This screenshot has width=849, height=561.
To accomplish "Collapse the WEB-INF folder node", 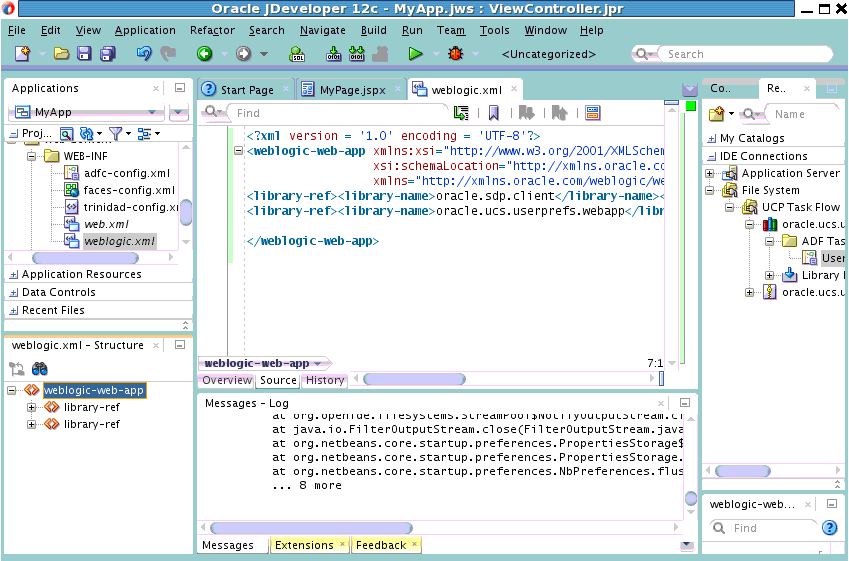I will point(31,156).
